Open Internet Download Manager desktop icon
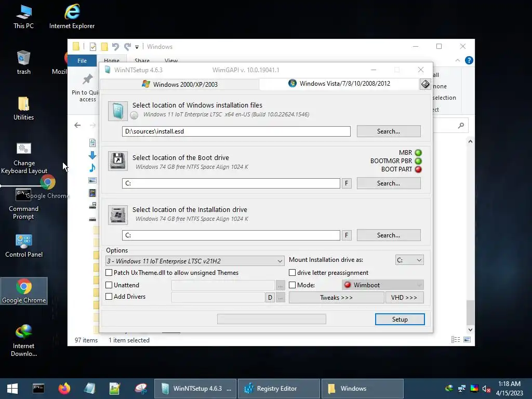Image resolution: width=532 pixels, height=399 pixels. point(23,340)
